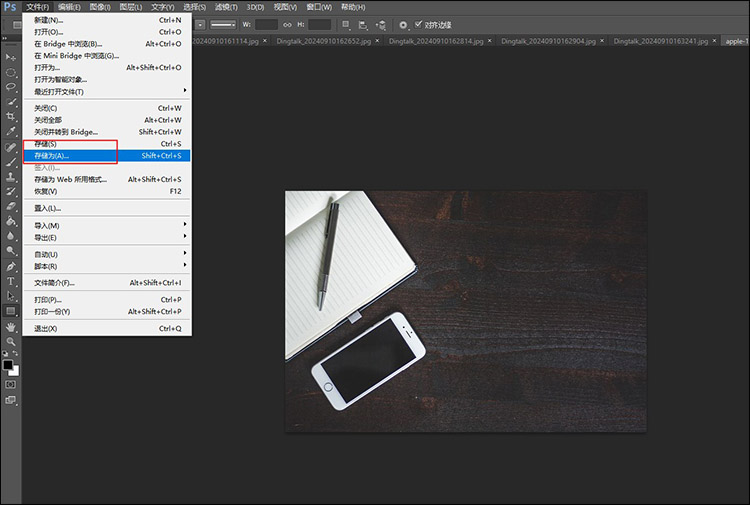Image resolution: width=750 pixels, height=505 pixels.
Task: Open the 3D menu
Action: [x=255, y=7]
